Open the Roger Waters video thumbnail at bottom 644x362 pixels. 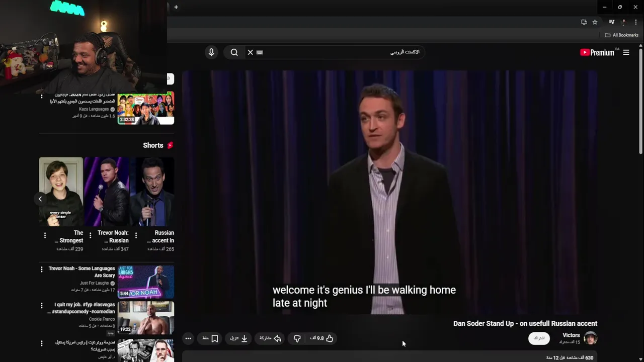pyautogui.click(x=146, y=350)
